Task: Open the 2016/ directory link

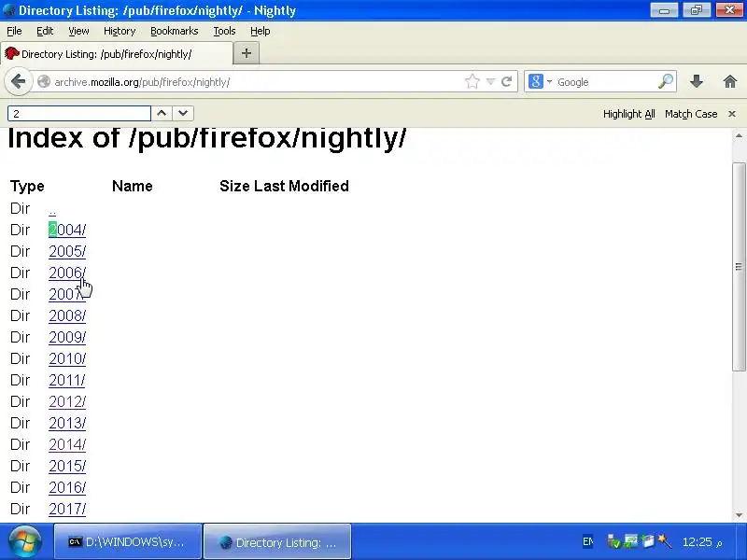Action: [67, 487]
